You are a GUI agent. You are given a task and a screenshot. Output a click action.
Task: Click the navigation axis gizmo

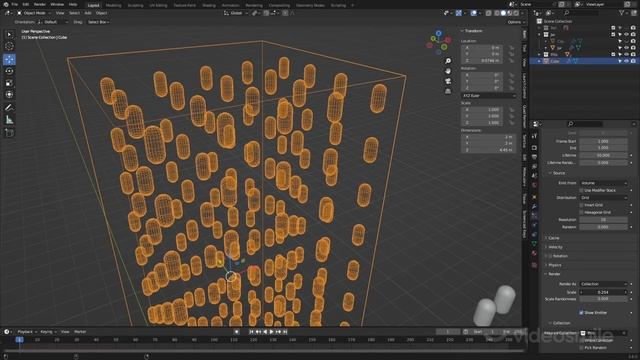(439, 41)
